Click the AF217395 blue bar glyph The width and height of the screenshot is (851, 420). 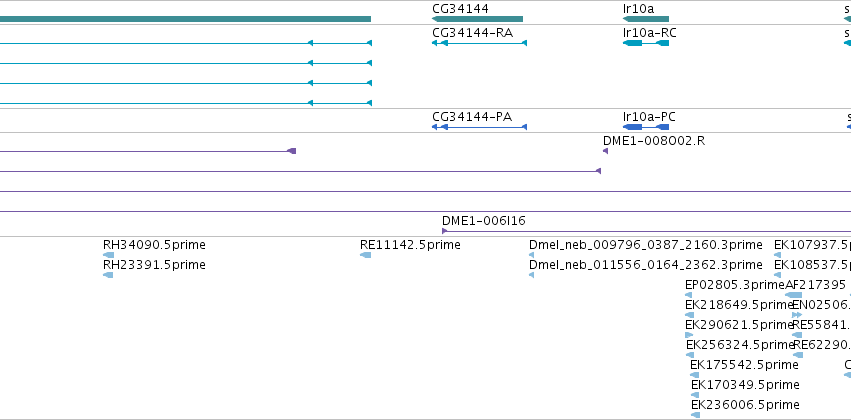tap(793, 295)
